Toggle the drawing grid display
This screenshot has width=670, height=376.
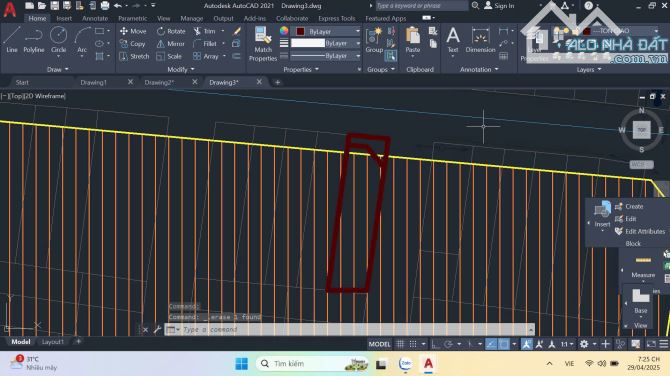click(400, 344)
